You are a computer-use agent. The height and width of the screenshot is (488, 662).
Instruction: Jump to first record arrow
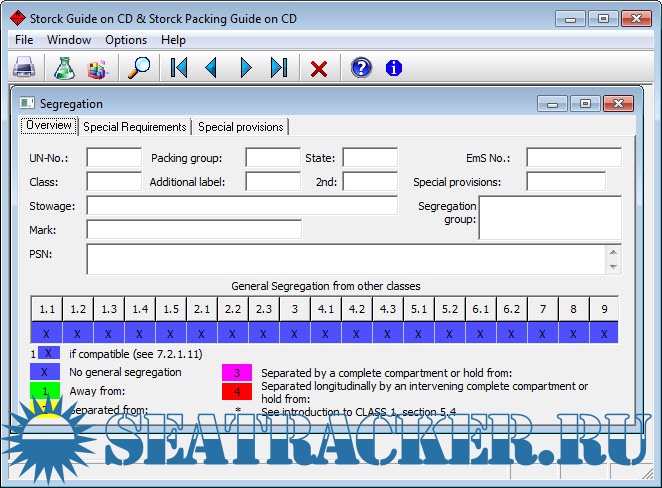click(179, 68)
